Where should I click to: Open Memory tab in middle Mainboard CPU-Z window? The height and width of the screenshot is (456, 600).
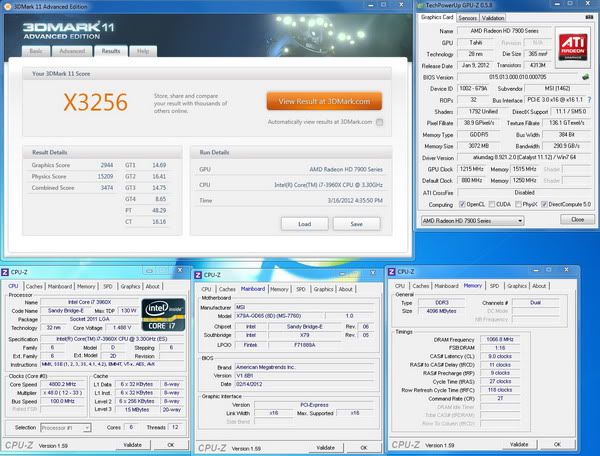[x=279, y=289]
